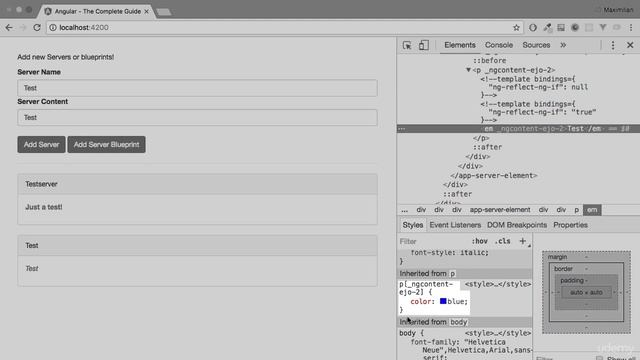Toggle the :hov element state panel

(x=480, y=241)
